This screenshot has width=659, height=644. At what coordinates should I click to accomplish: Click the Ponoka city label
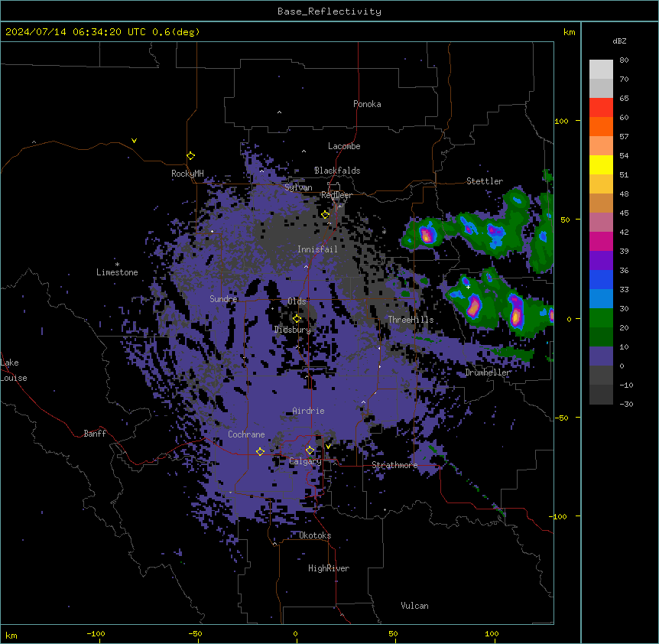pyautogui.click(x=367, y=104)
